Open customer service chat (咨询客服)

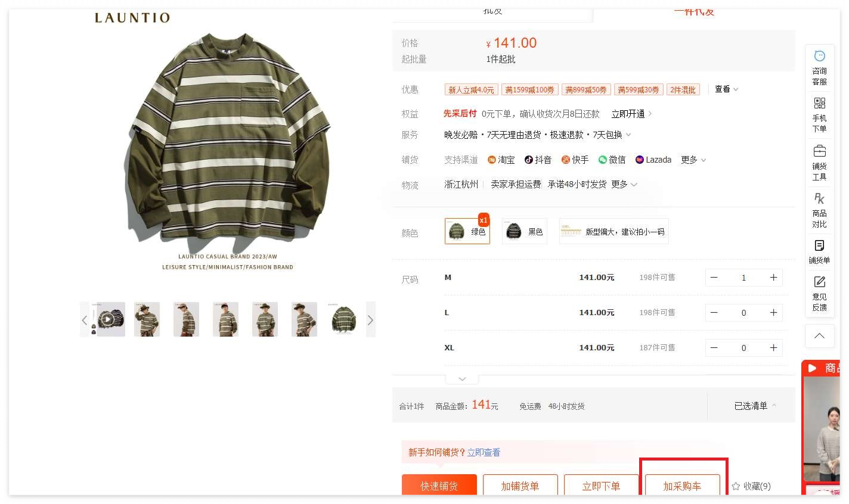(819, 67)
